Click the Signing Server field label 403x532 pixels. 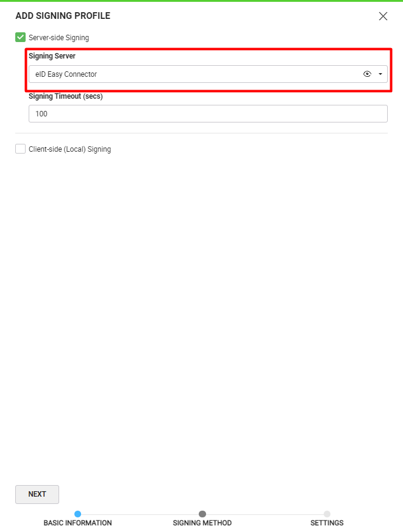(52, 56)
